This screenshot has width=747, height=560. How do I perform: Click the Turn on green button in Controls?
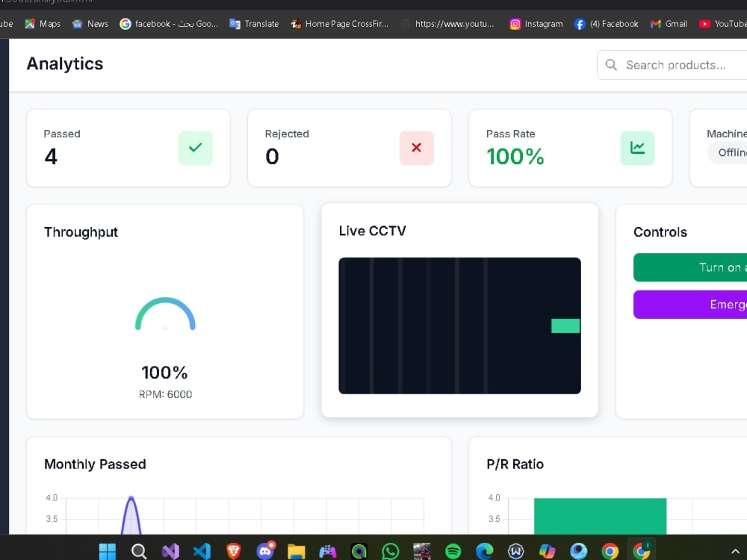point(690,267)
